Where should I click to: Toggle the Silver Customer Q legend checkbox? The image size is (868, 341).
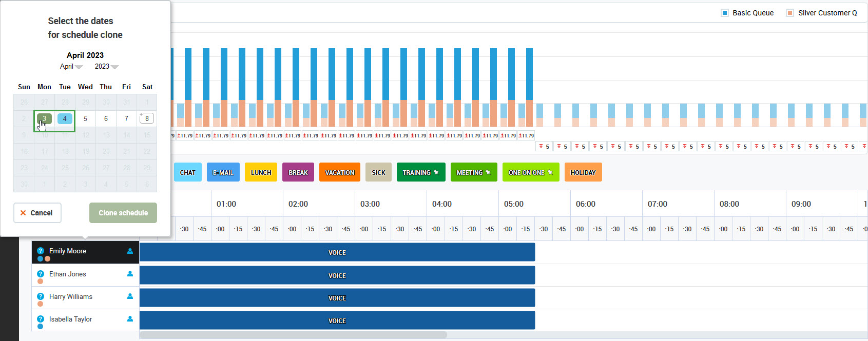790,13
